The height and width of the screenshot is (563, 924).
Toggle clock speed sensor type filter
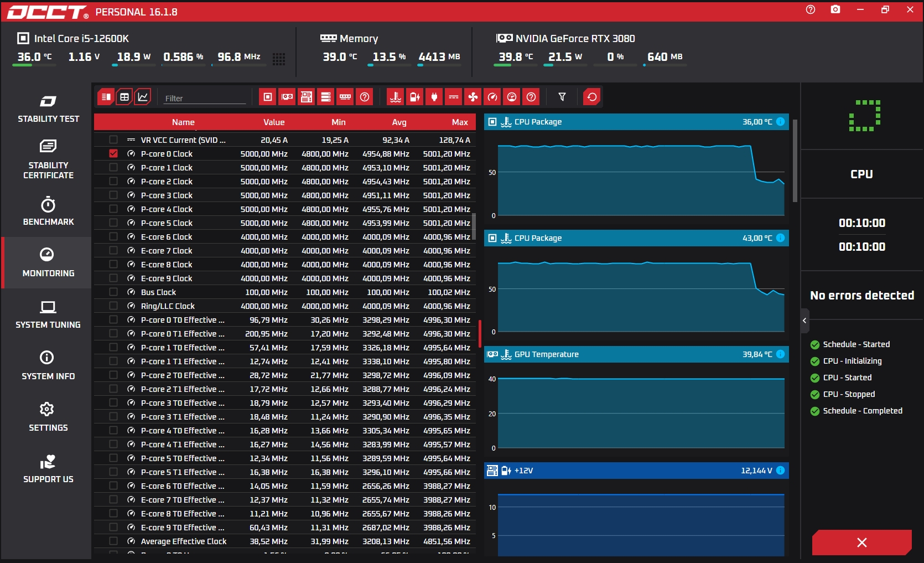[x=492, y=97]
